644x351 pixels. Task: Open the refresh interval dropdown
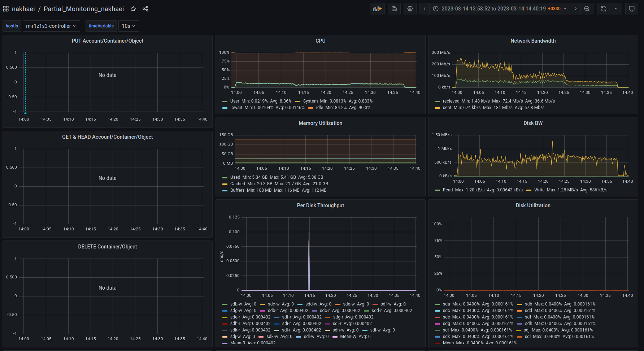(616, 9)
